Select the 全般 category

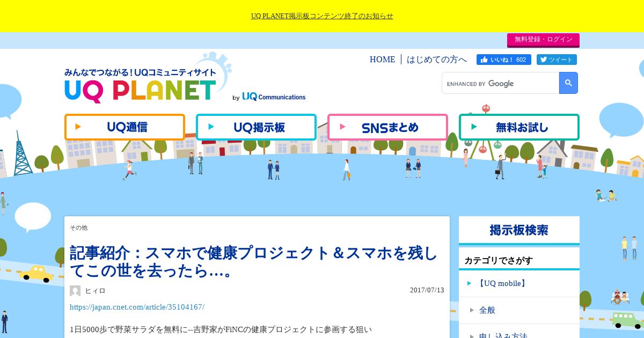(519, 310)
